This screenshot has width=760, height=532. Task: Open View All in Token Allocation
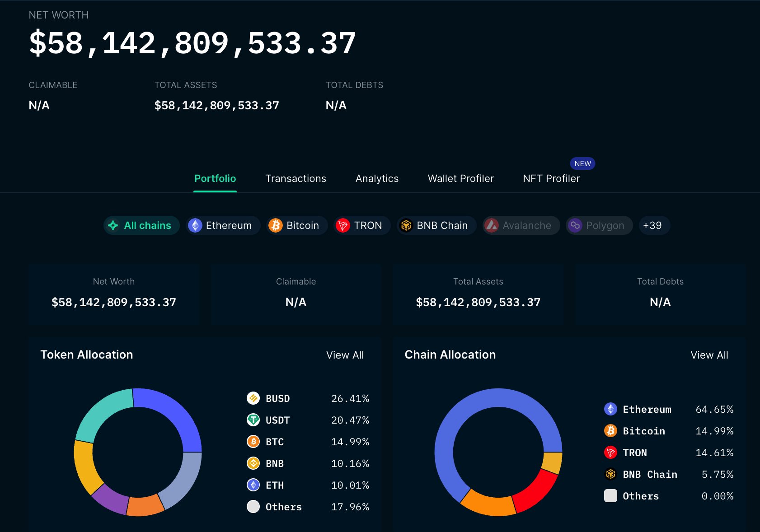point(345,355)
